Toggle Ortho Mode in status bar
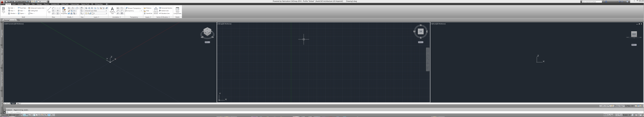Image resolution: width=644 pixels, height=117 pixels. coord(29,115)
